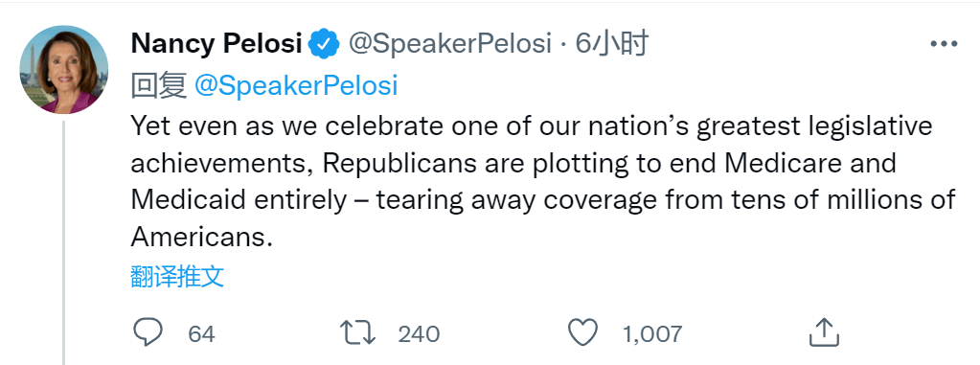
Task: Click the vertical thread line below avatar
Action: coord(64,242)
